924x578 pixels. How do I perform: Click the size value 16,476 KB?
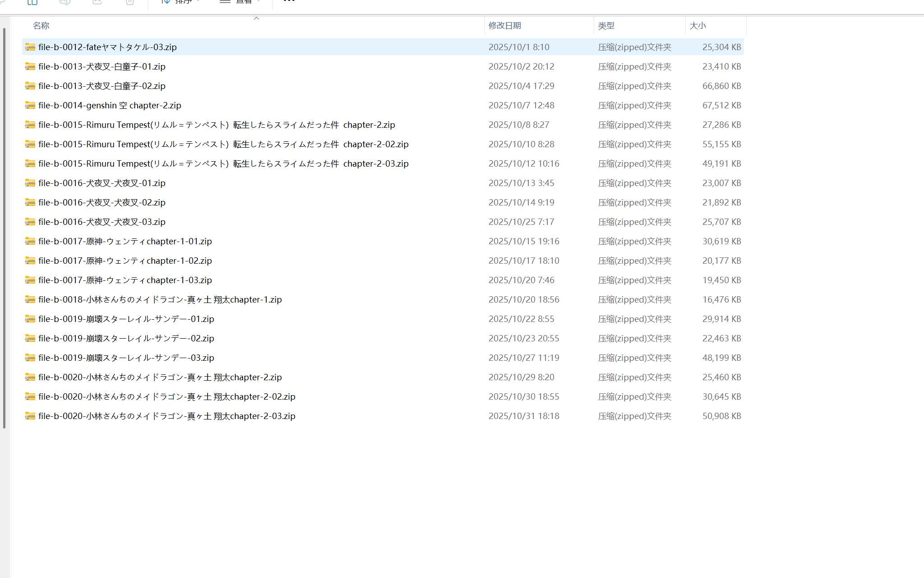click(x=721, y=299)
